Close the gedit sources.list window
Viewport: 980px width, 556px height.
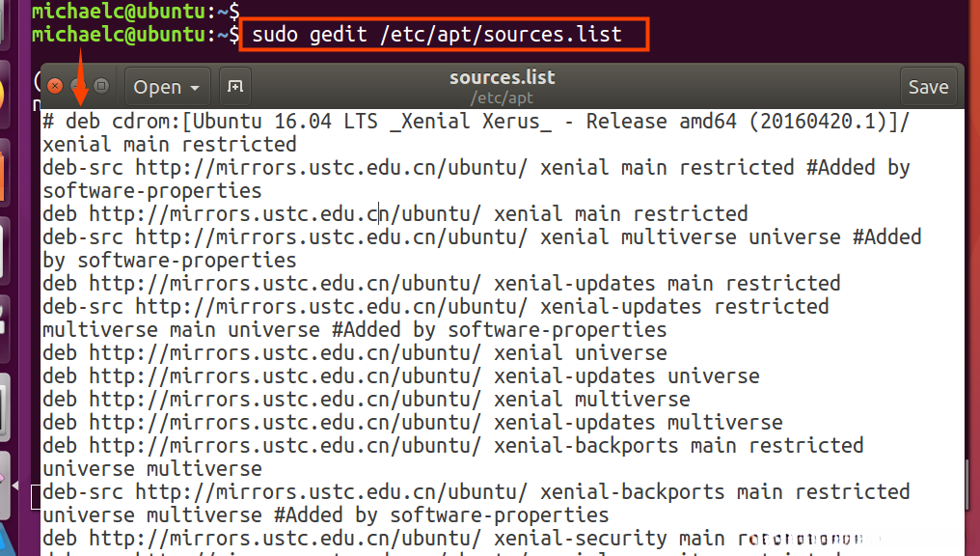[x=55, y=87]
